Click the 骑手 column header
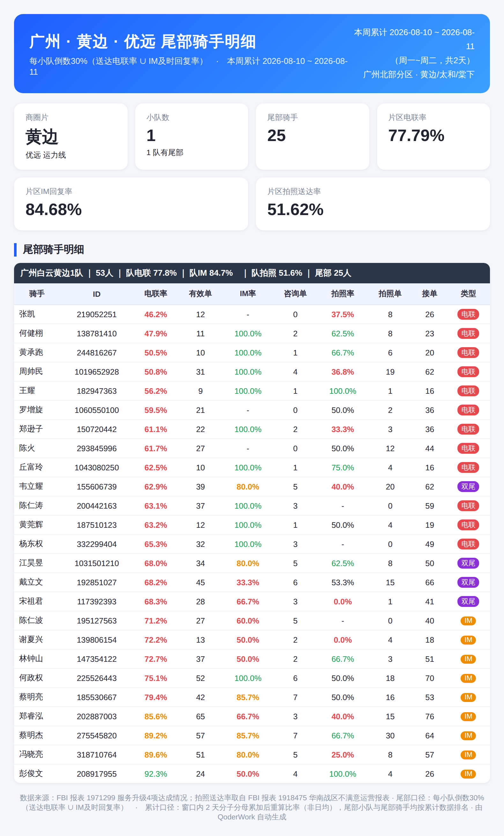The height and width of the screenshot is (836, 504). (x=37, y=294)
